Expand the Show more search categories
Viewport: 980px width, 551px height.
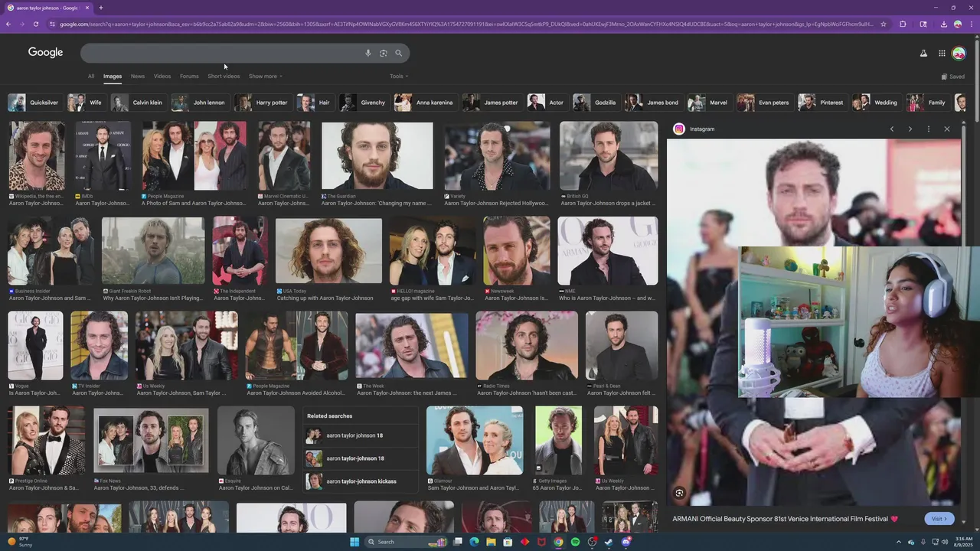point(265,76)
